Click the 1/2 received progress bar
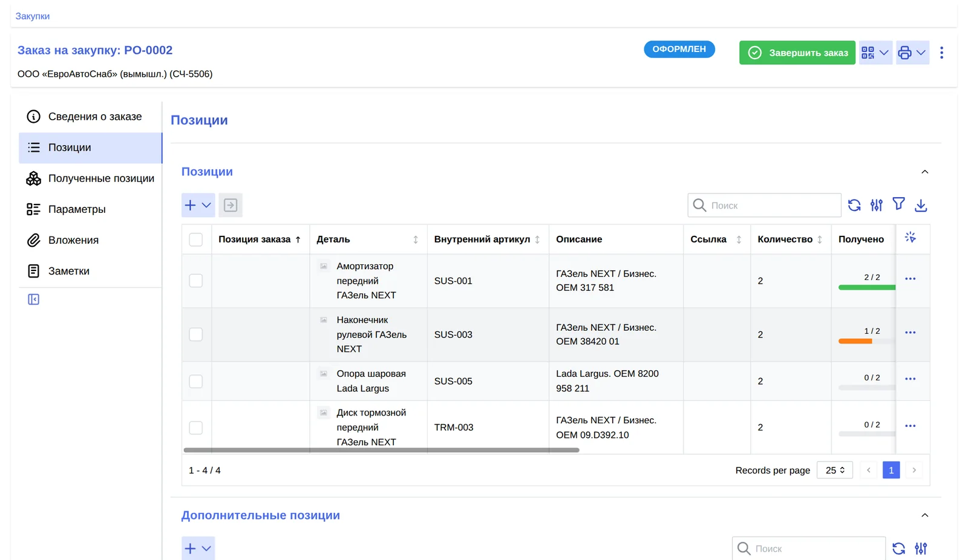This screenshot has width=968, height=560. coord(866,341)
